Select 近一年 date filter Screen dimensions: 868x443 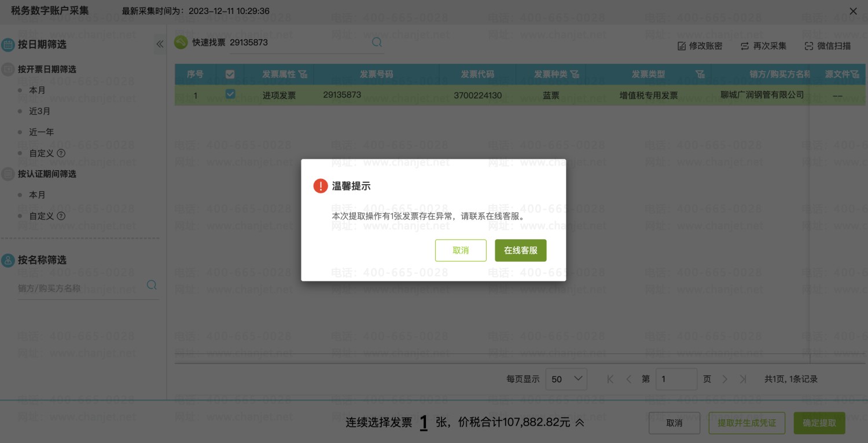[x=41, y=132]
